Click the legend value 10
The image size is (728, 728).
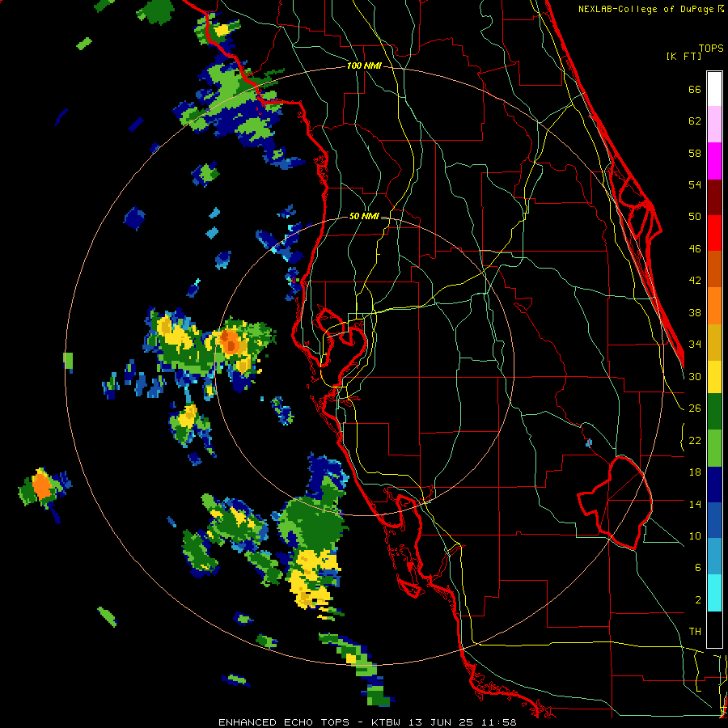pos(695,535)
